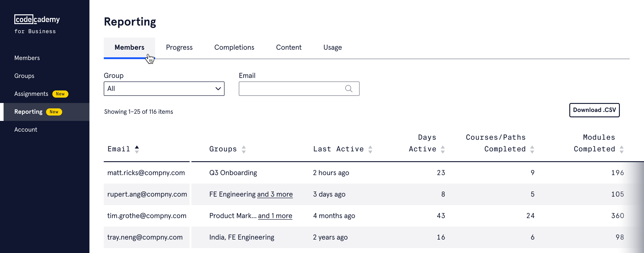
Task: Click the Codecademy for Business logo
Action: coord(37,24)
